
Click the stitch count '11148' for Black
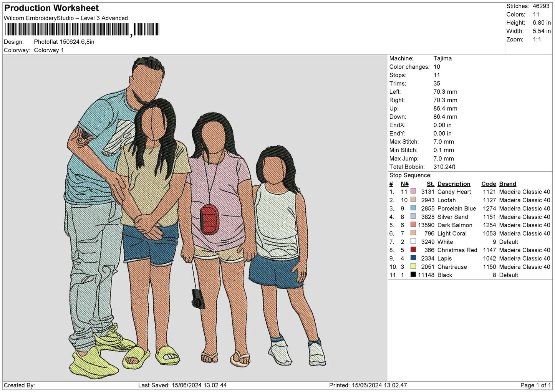pos(426,275)
